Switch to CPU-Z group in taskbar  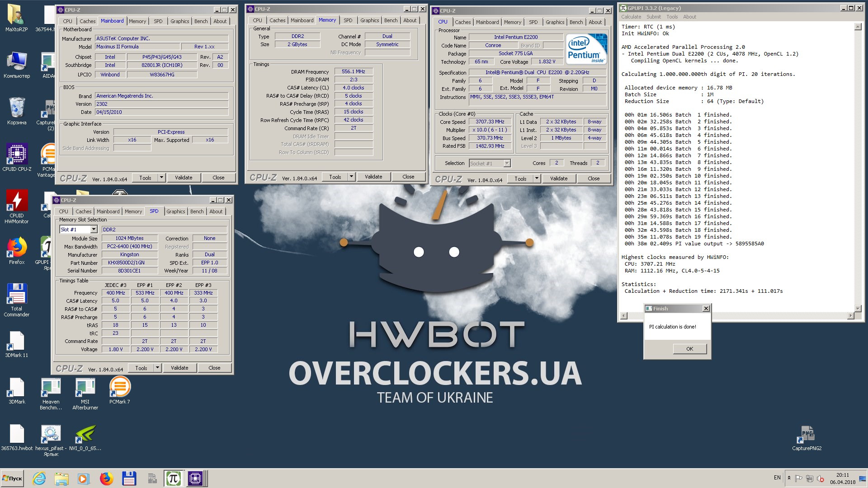pos(196,478)
